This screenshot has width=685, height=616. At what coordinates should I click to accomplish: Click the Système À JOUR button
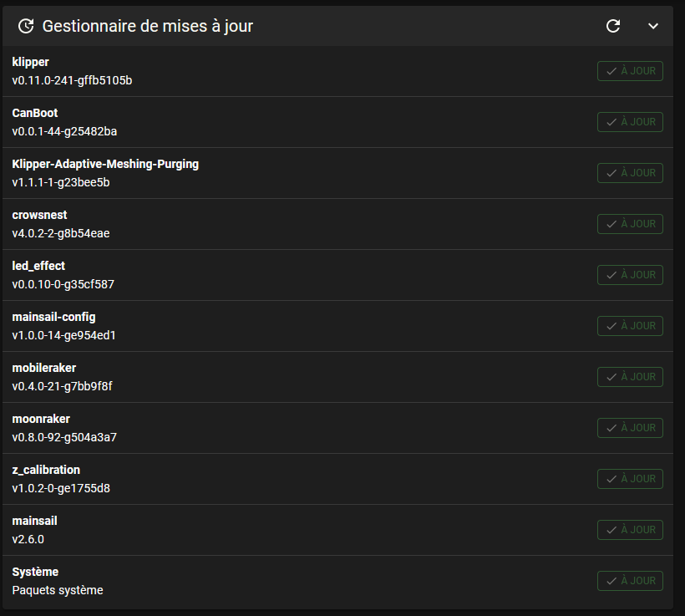630,581
